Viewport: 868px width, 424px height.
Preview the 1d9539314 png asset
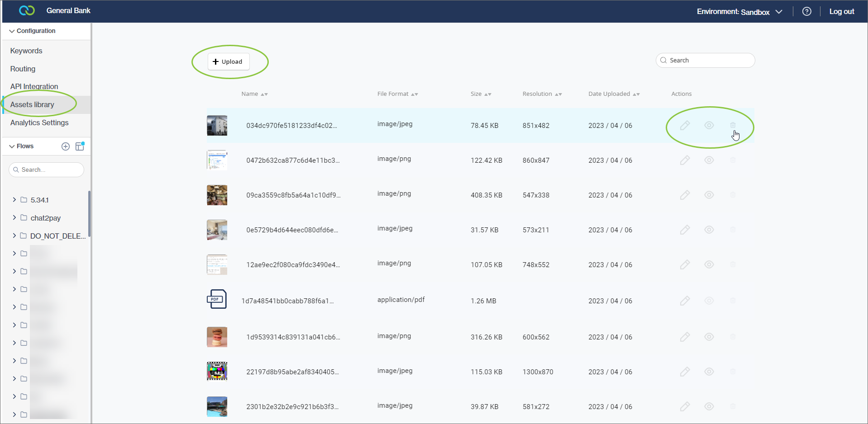click(x=709, y=337)
